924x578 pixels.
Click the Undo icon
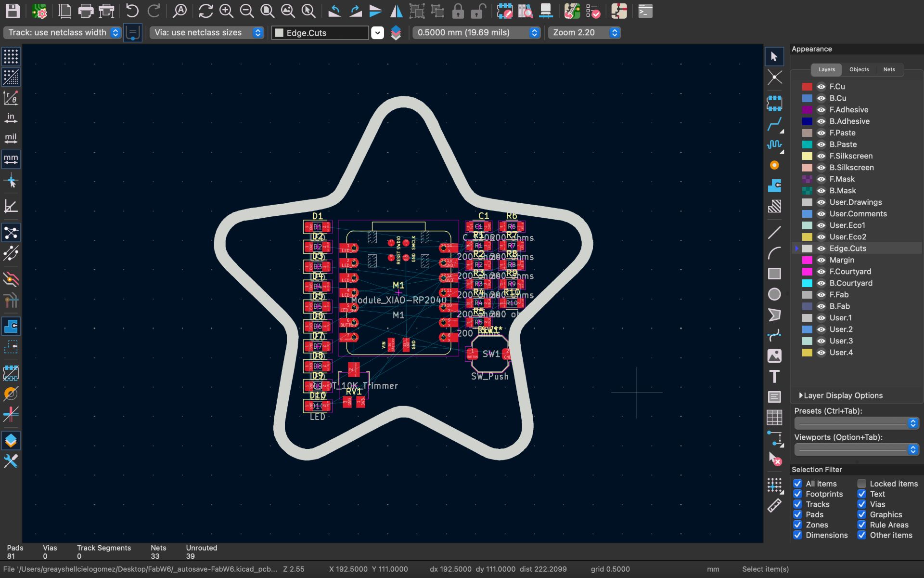132,11
